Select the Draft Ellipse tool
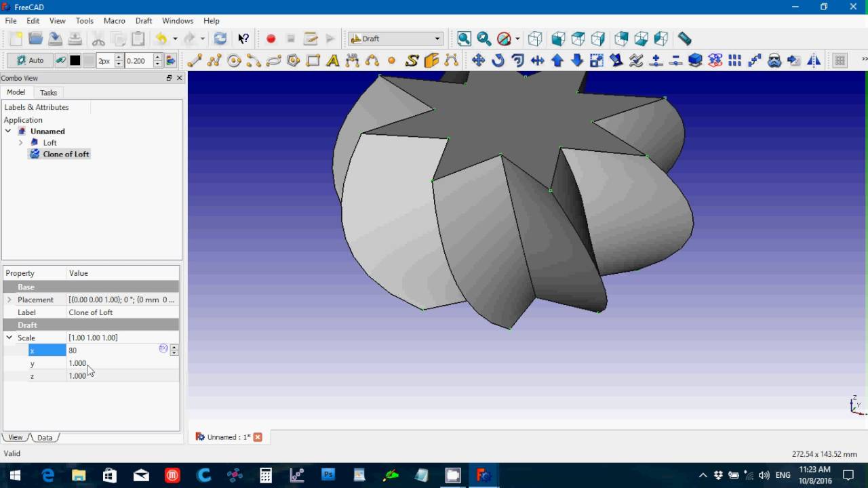 (x=273, y=60)
